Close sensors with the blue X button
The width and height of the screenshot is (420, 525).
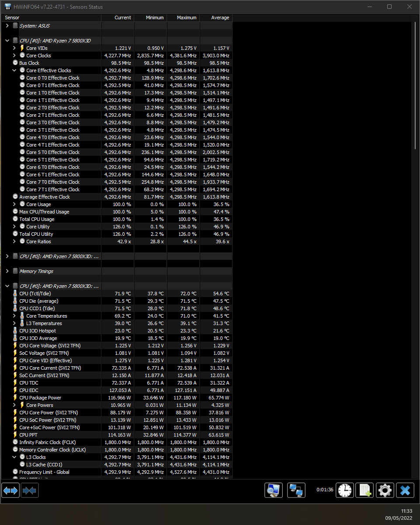405,490
